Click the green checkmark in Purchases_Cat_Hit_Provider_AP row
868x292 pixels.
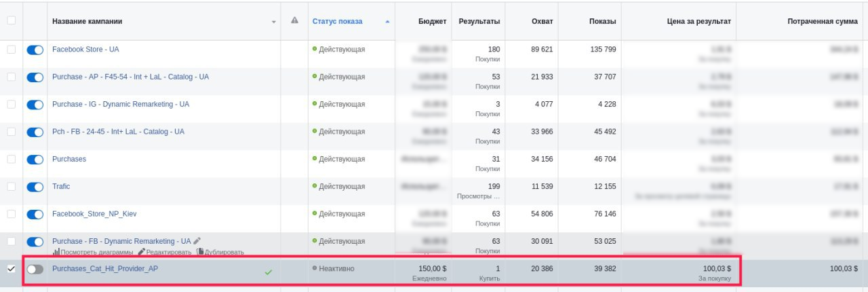[x=268, y=272]
